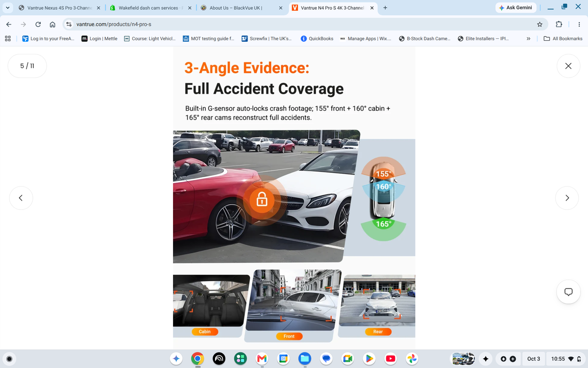Open the Screwfix bookmark
Screen dimensions: 588x368
click(x=267, y=38)
